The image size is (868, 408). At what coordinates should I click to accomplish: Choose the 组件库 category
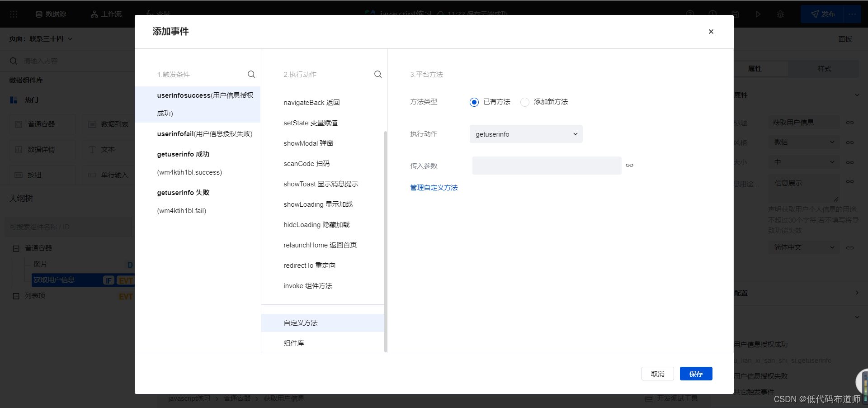pos(294,343)
